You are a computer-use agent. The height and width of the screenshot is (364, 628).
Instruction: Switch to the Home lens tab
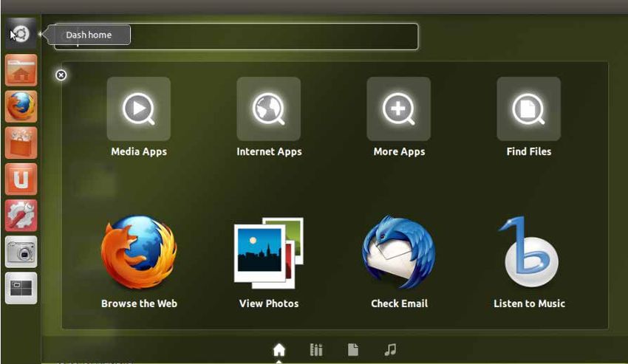tap(279, 349)
